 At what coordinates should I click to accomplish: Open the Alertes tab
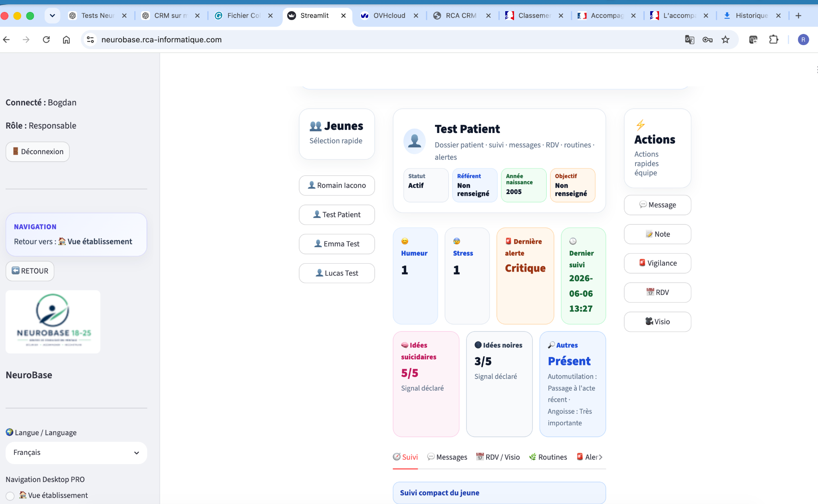coord(587,457)
